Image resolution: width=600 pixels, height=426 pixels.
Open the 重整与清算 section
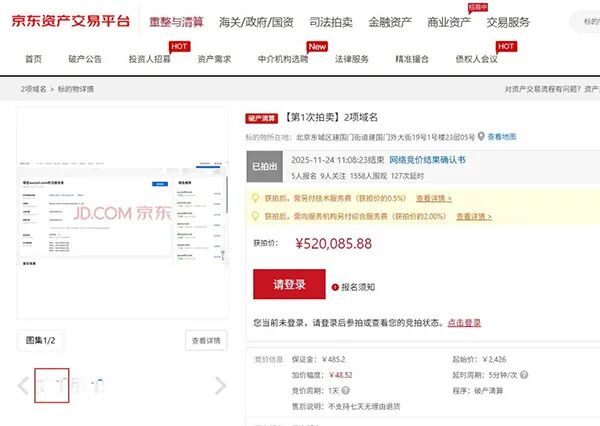click(176, 22)
